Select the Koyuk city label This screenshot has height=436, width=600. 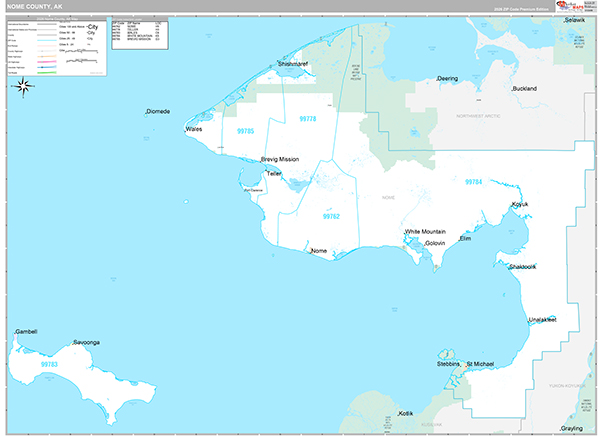tap(520, 204)
